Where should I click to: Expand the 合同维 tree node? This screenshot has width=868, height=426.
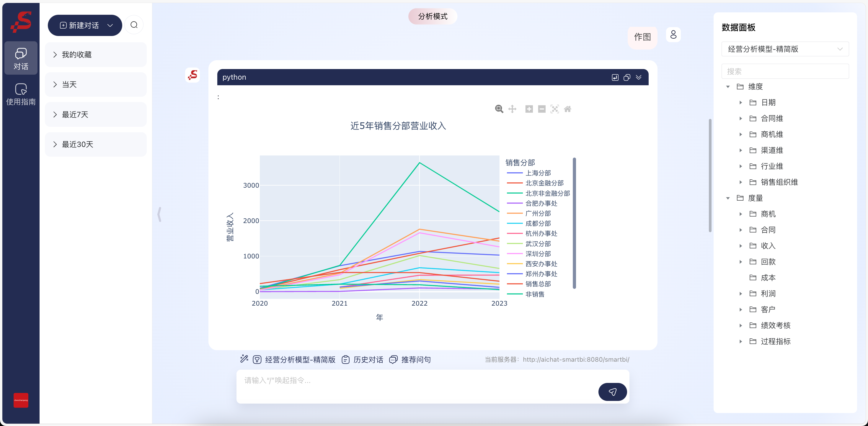741,119
